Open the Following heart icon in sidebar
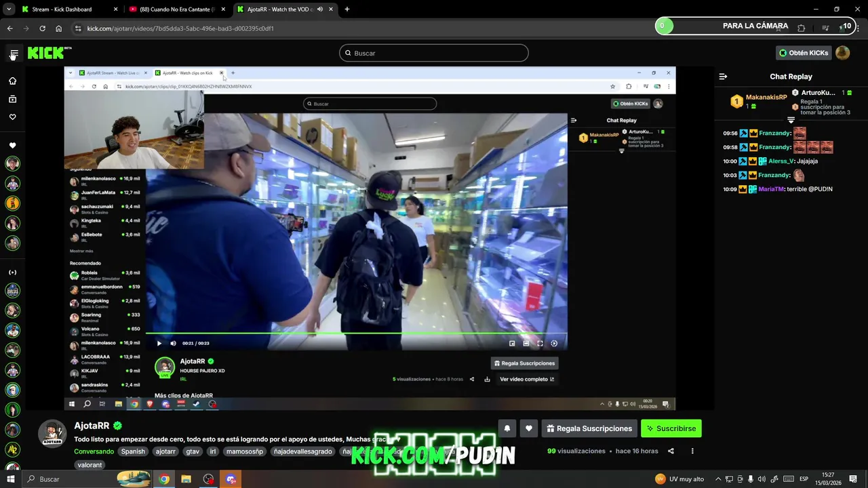Image resolution: width=868 pixels, height=488 pixels. 12,117
